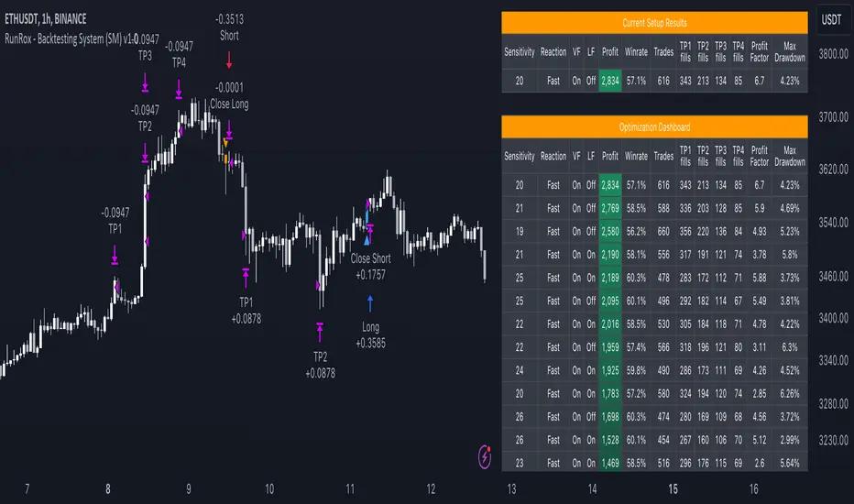Screen dimensions: 854x504
Task: Click the magenta arrow below TP4 -0.0947
Action: click(x=179, y=90)
